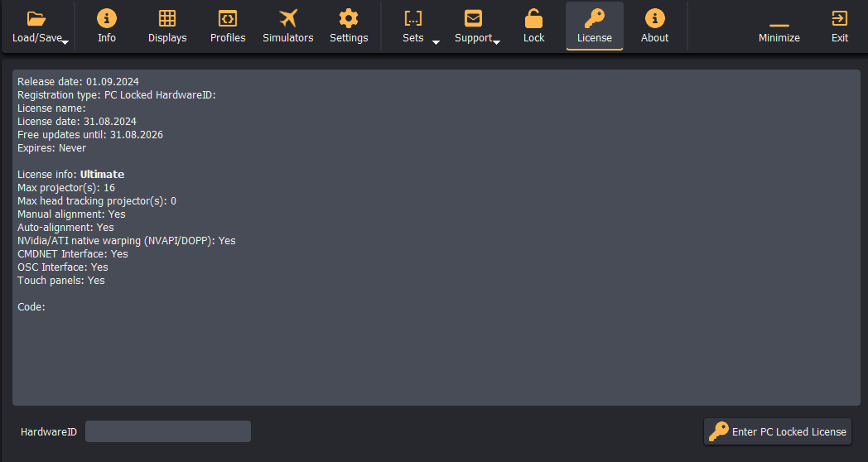Click the Ultimate license info text
Viewport: 868px width, 462px height.
(103, 175)
